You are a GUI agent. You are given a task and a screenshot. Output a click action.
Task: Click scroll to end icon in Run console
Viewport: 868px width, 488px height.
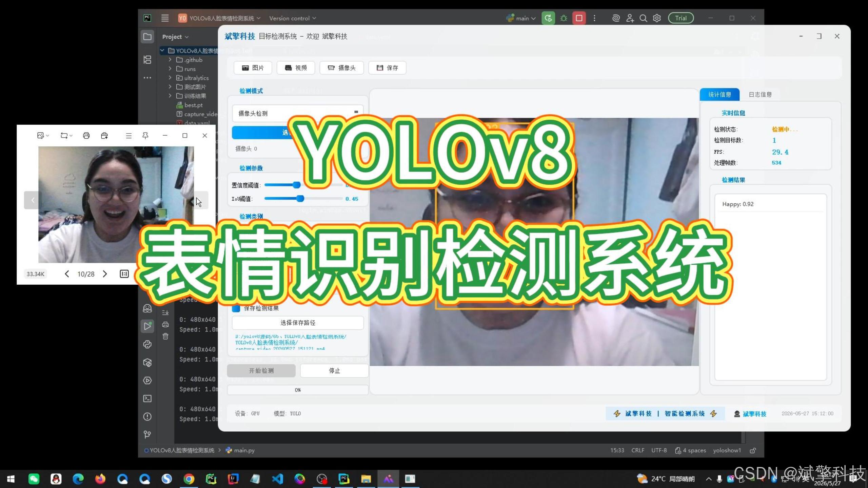165,312
